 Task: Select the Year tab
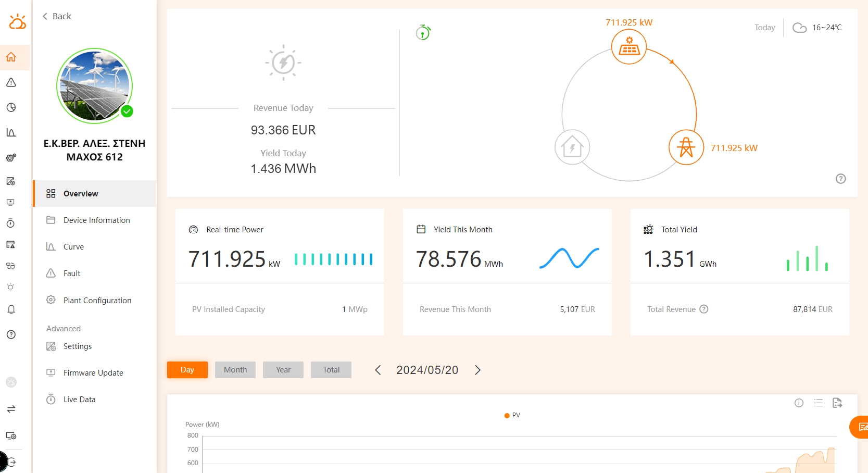[283, 370]
